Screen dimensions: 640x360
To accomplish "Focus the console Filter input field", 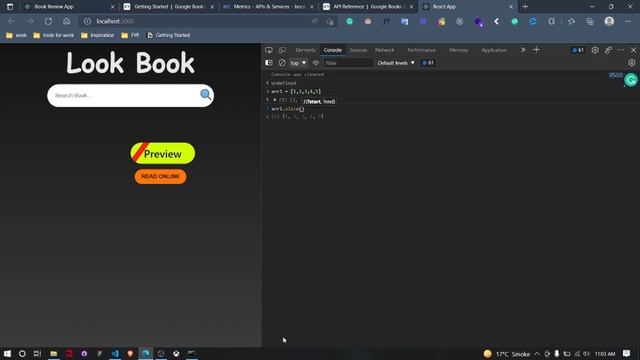I will click(x=348, y=63).
